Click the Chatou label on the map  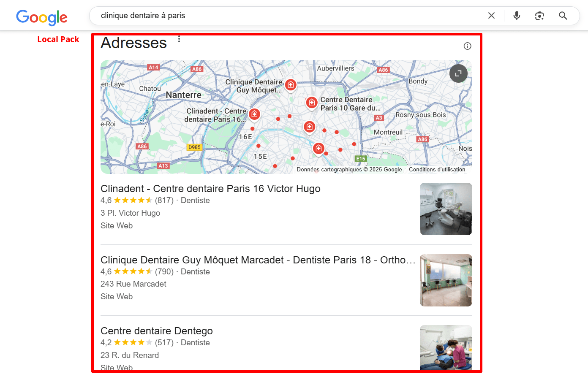click(x=150, y=89)
